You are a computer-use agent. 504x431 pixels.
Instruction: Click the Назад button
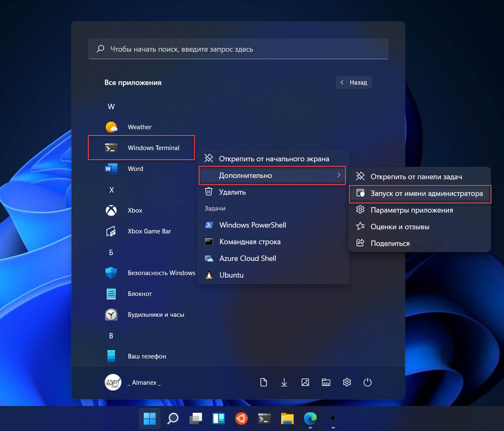[354, 83]
